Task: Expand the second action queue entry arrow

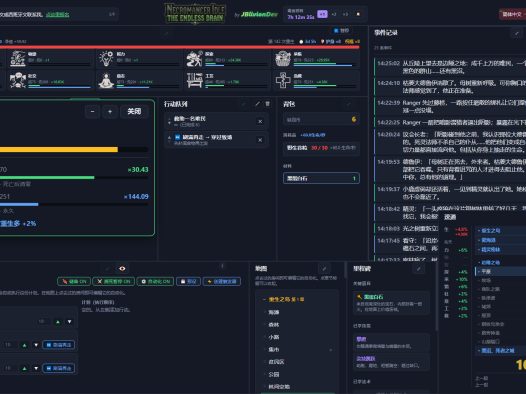Action: (169, 138)
